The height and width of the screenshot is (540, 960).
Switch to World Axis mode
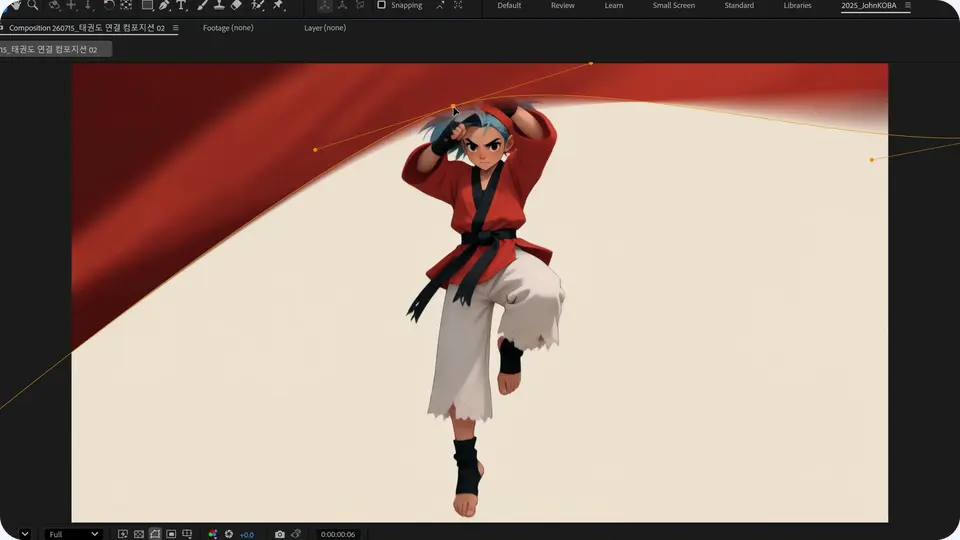pyautogui.click(x=342, y=5)
